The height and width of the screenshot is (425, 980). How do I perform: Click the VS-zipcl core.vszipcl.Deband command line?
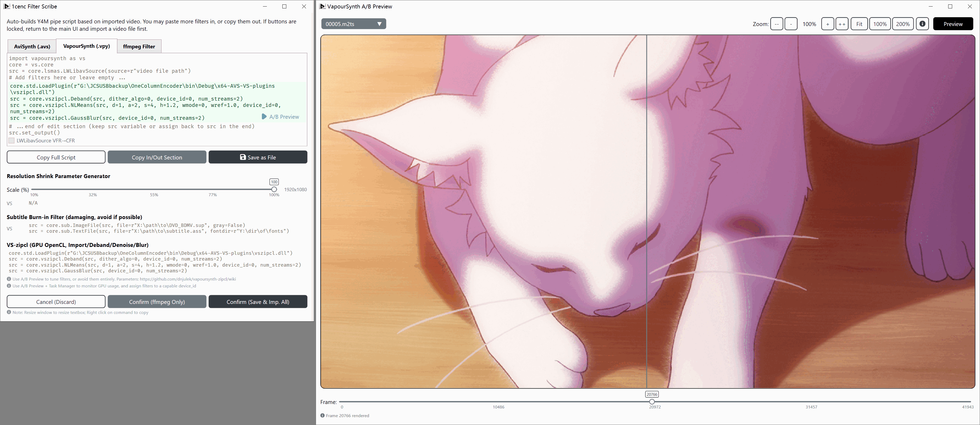point(116,259)
